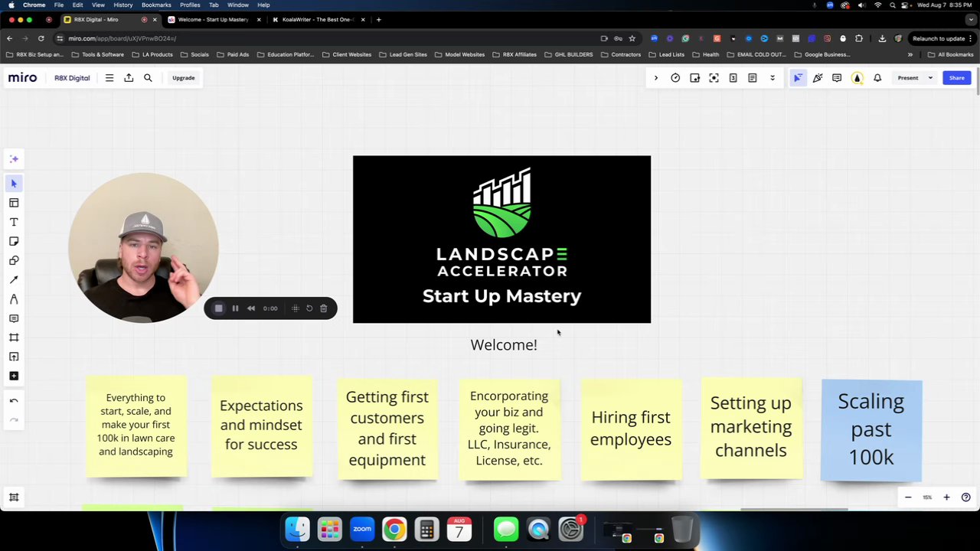Select the Sticky note tool
Viewport: 980px width, 551px height.
[13, 241]
